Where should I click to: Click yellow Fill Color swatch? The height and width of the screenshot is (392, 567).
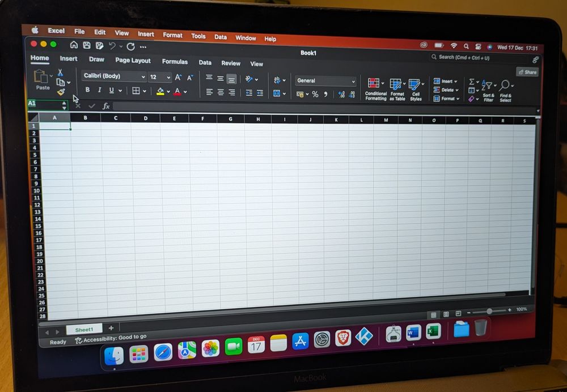(160, 91)
